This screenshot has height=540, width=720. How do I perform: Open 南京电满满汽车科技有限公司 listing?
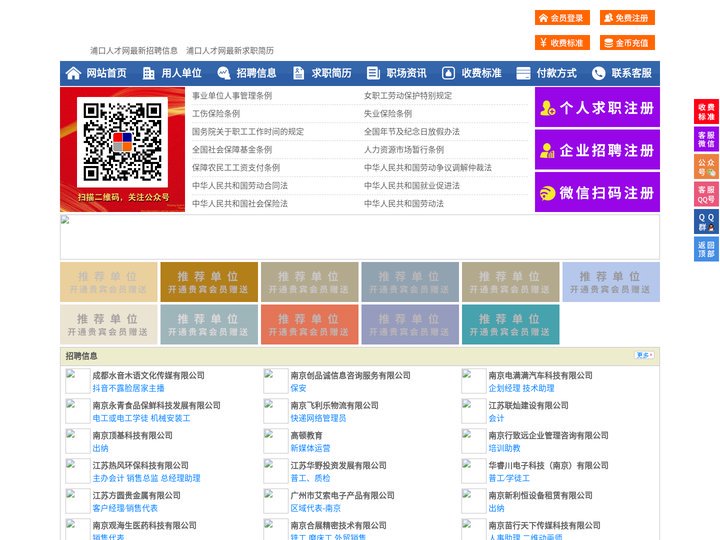[540, 375]
